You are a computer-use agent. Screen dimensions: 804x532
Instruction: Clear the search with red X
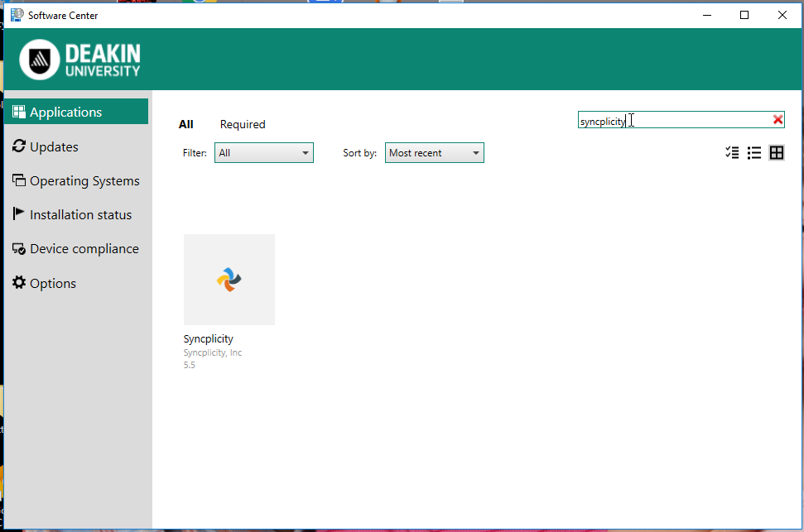coord(778,120)
